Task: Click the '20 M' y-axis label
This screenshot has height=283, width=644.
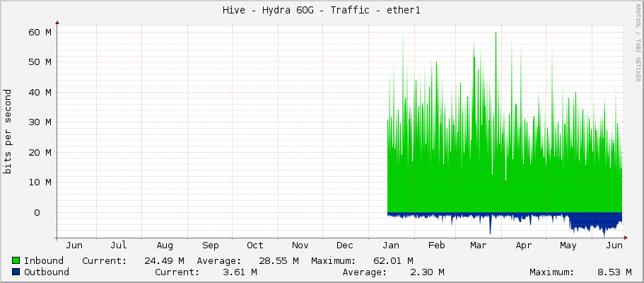Action: tap(40, 152)
